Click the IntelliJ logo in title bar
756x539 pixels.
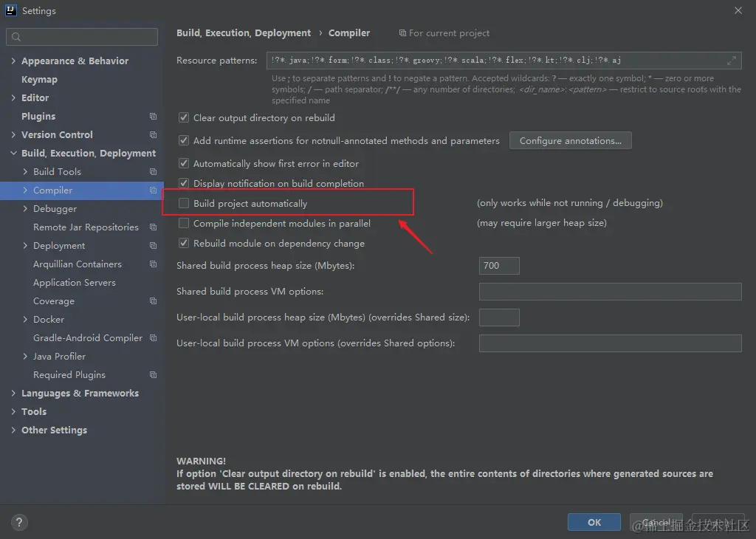point(10,10)
